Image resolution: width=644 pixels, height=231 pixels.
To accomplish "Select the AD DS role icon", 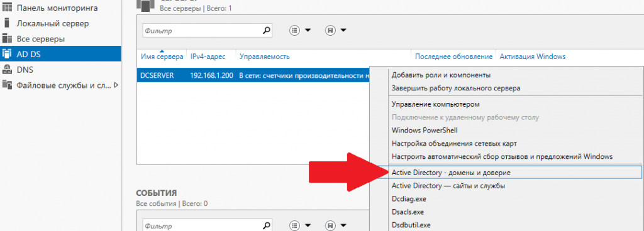I will pos(6,54).
